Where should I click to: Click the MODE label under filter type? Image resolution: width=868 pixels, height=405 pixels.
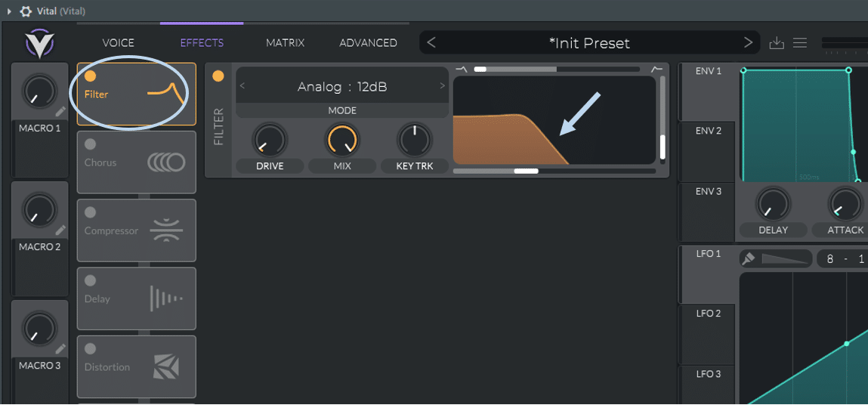(342, 110)
